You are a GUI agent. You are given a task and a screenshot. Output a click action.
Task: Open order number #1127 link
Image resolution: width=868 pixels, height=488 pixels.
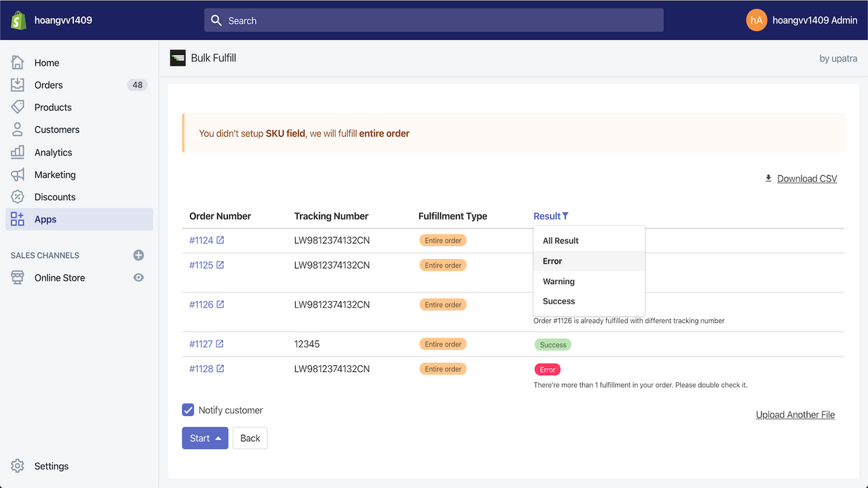201,344
